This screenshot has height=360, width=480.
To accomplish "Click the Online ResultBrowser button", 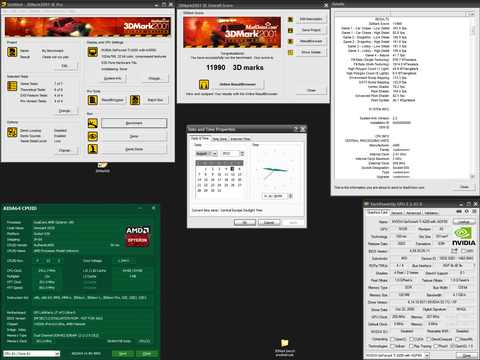I will tap(238, 84).
